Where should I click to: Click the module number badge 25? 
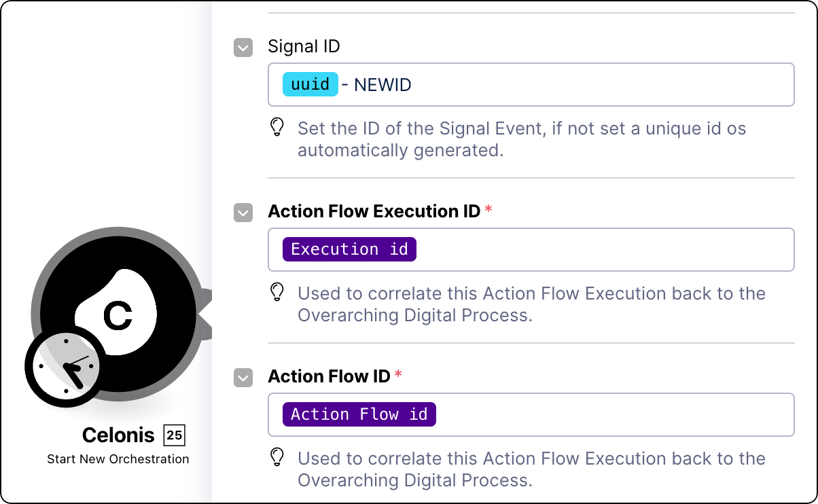click(x=175, y=435)
